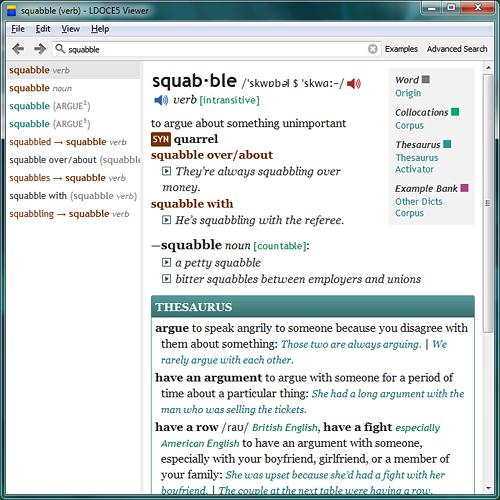This screenshot has width=500, height=500.
Task: Go forward with the right arrow
Action: (40, 49)
